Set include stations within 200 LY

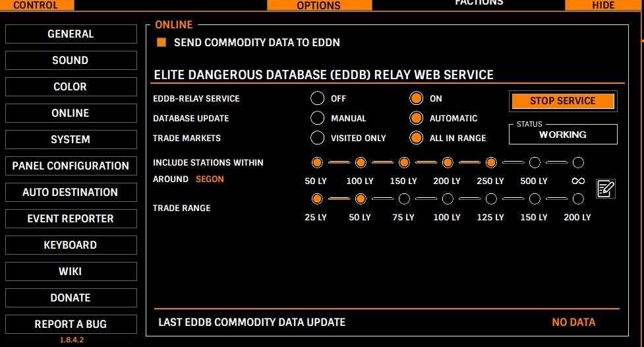click(448, 162)
